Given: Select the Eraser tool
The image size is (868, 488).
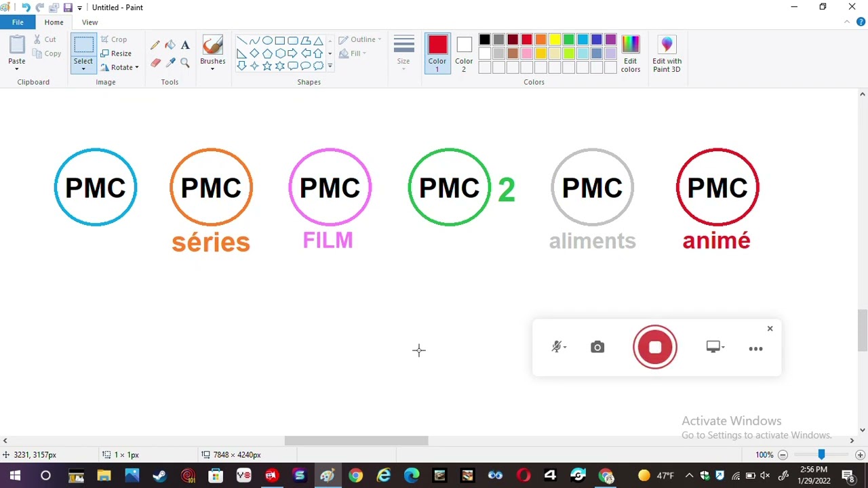Looking at the screenshot, I should point(155,62).
